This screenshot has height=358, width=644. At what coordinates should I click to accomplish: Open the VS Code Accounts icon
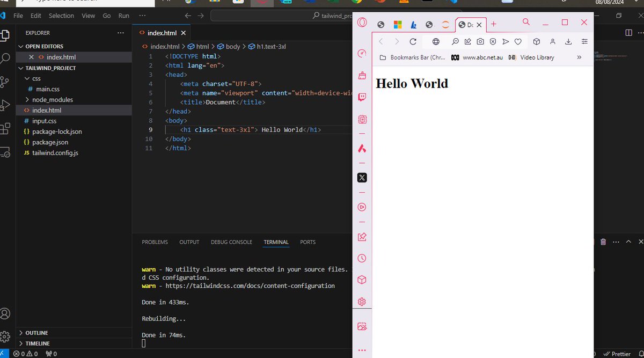(x=5, y=313)
